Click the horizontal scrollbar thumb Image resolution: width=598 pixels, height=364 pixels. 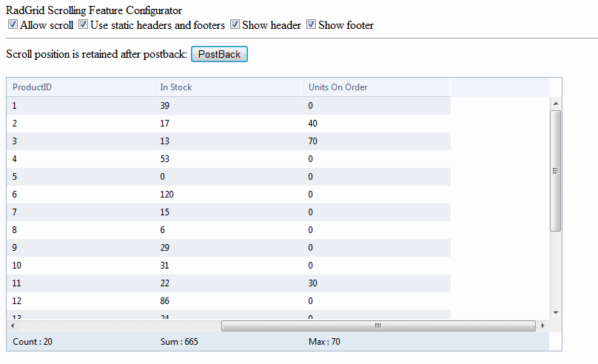[x=377, y=326]
